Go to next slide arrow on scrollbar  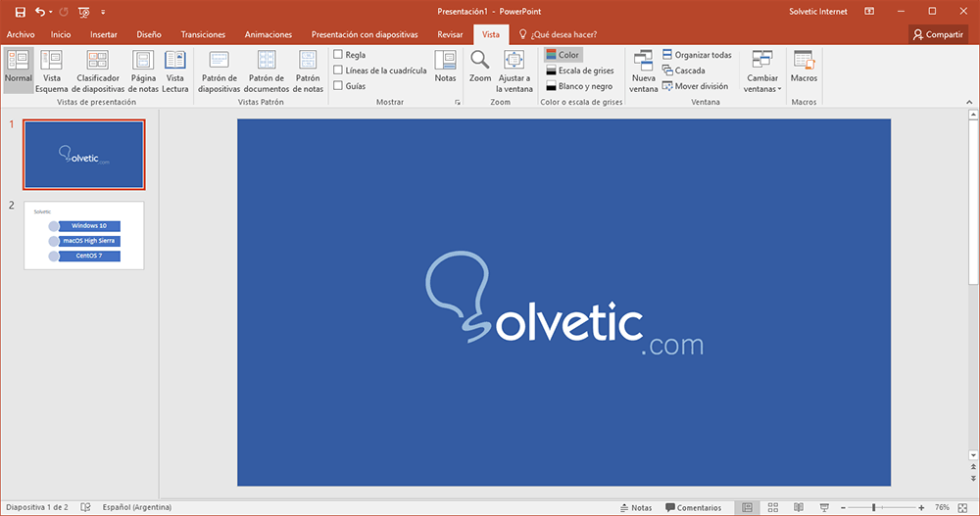click(973, 479)
